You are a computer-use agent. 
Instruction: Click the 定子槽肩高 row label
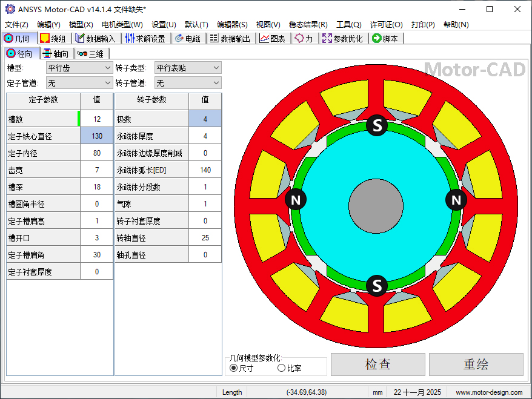coord(43,220)
